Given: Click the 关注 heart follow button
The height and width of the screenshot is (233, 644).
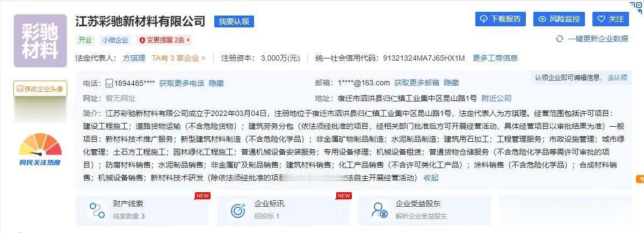Looking at the screenshot, I should tap(610, 19).
